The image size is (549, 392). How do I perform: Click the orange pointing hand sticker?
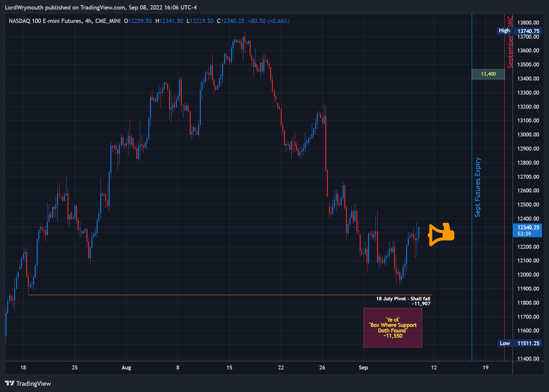(441, 234)
